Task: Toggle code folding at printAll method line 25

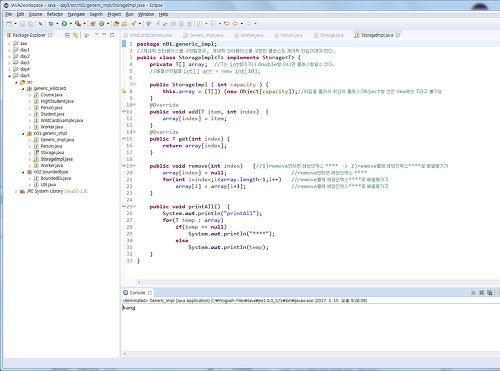Action: [134, 207]
